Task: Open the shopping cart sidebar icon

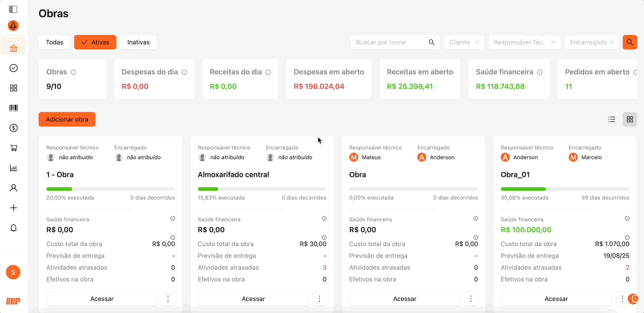Action: (14, 148)
